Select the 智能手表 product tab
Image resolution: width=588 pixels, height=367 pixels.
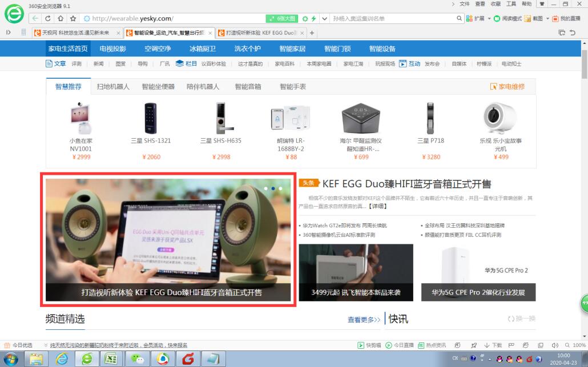click(x=293, y=87)
